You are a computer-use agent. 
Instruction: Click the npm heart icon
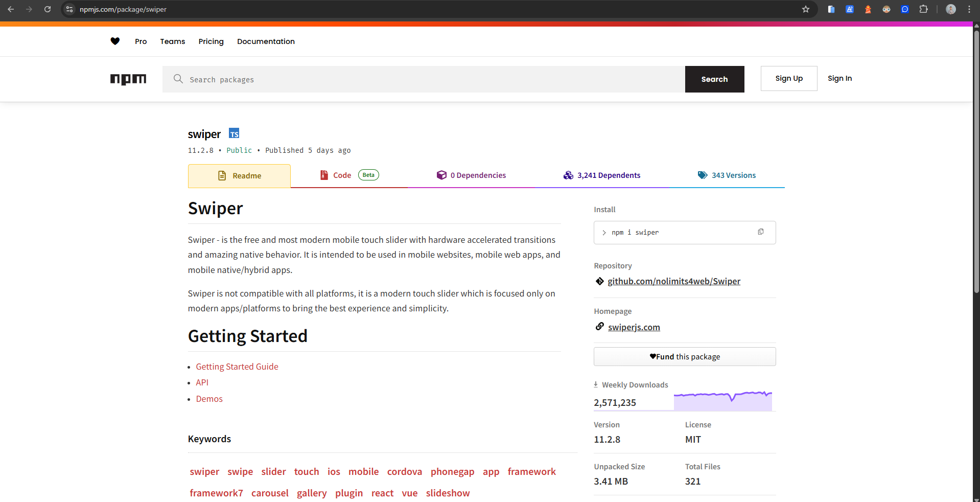click(x=115, y=41)
